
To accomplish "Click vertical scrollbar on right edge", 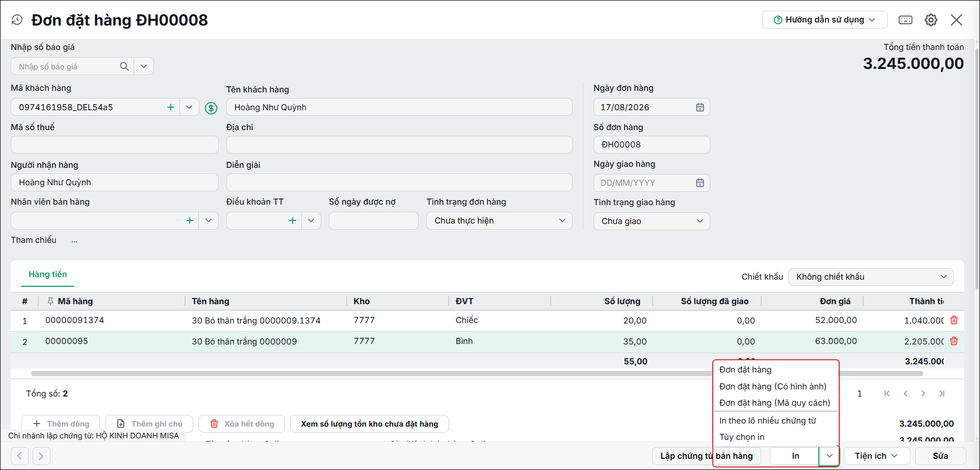I will [x=977, y=168].
